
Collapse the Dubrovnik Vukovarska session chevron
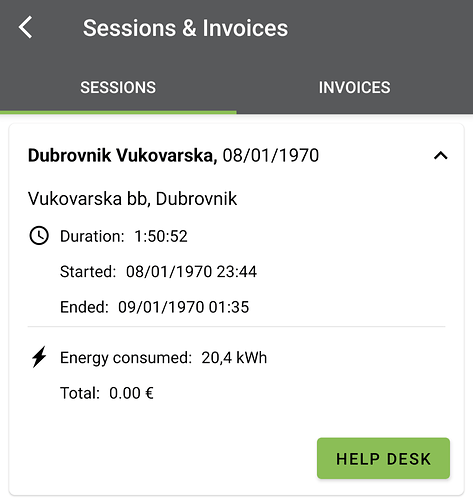pos(441,155)
